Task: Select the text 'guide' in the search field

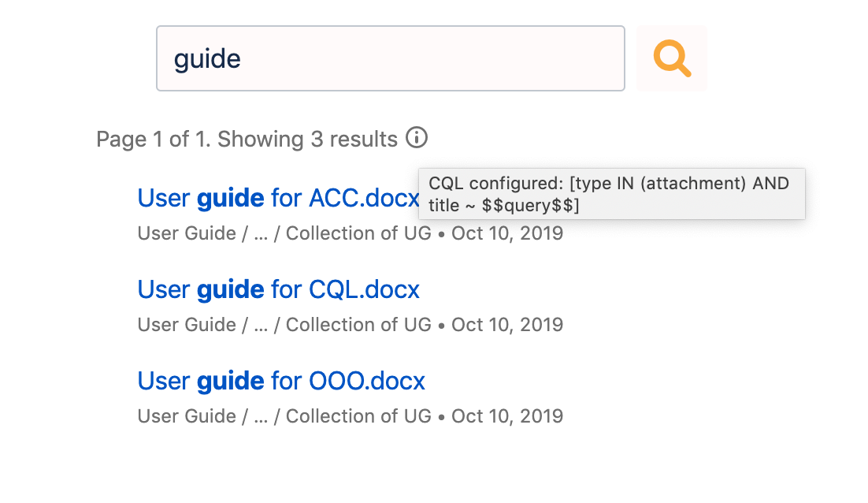Action: click(206, 58)
